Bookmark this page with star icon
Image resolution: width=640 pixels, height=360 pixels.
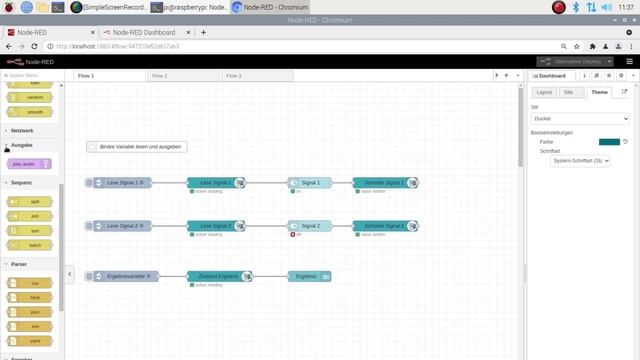(577, 47)
